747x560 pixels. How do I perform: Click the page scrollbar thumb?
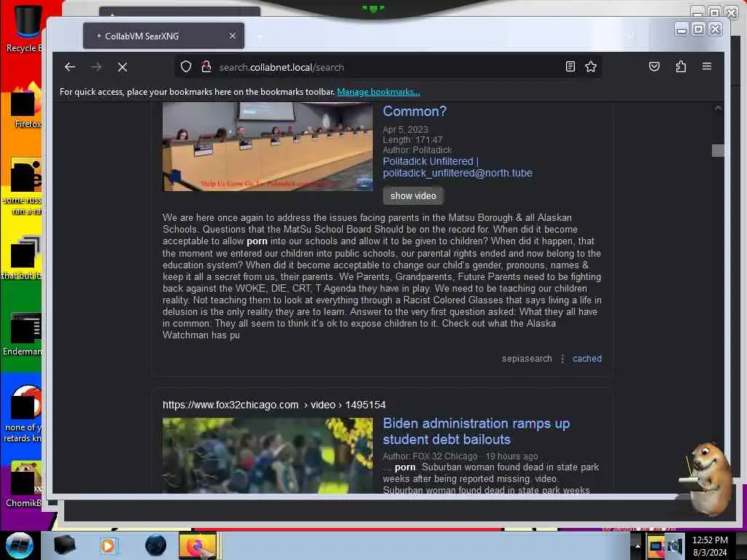pyautogui.click(x=718, y=150)
